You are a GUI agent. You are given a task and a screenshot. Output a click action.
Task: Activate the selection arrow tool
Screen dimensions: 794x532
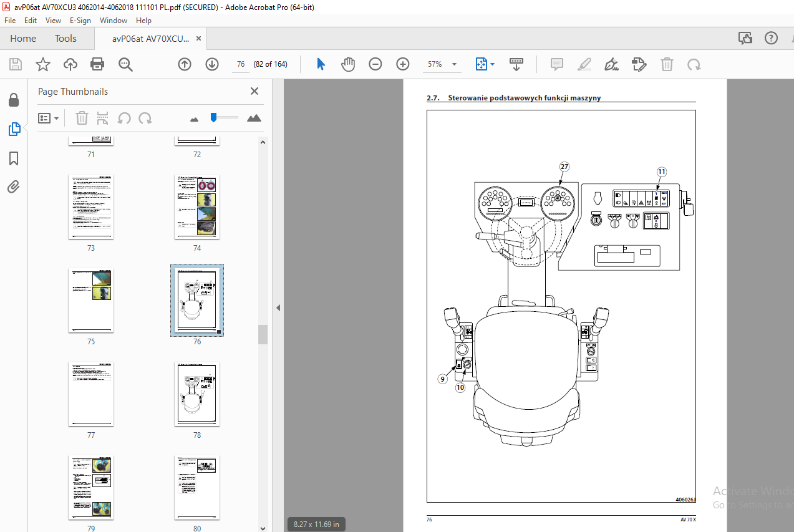click(x=321, y=64)
